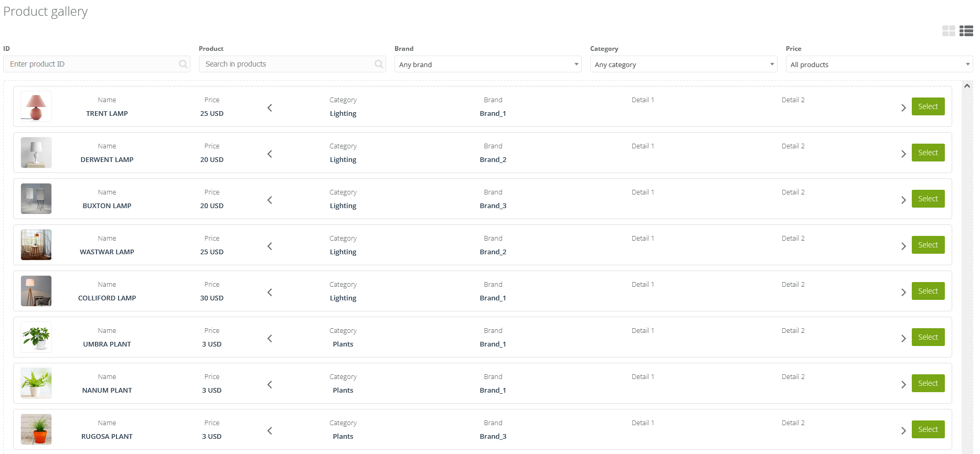Select the Nanum Plant product
This screenshot has width=980, height=454.
(x=928, y=383)
